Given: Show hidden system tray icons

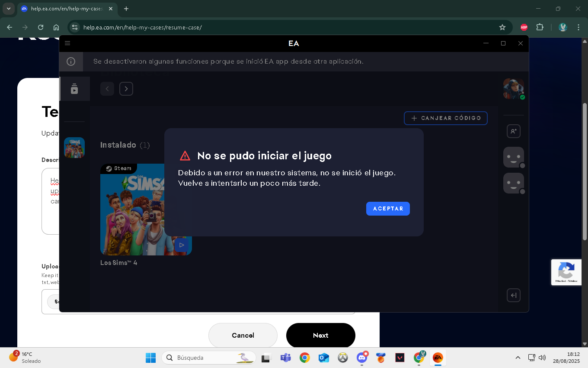Looking at the screenshot, I should [518, 358].
